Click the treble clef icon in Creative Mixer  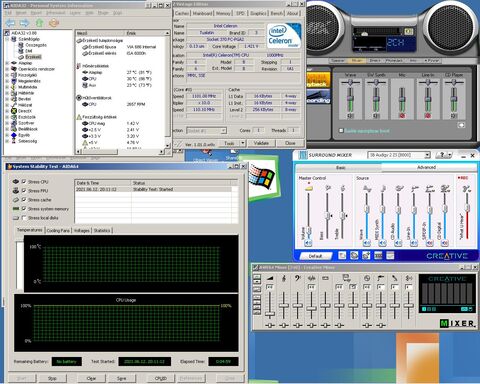click(284, 278)
